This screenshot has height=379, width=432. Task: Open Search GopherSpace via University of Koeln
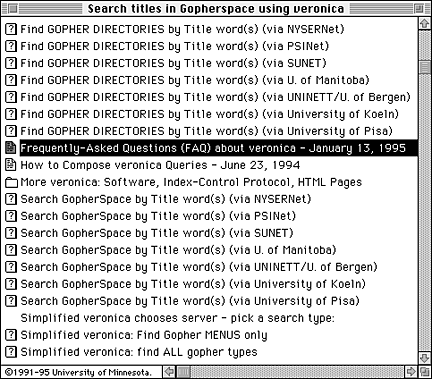point(193,284)
